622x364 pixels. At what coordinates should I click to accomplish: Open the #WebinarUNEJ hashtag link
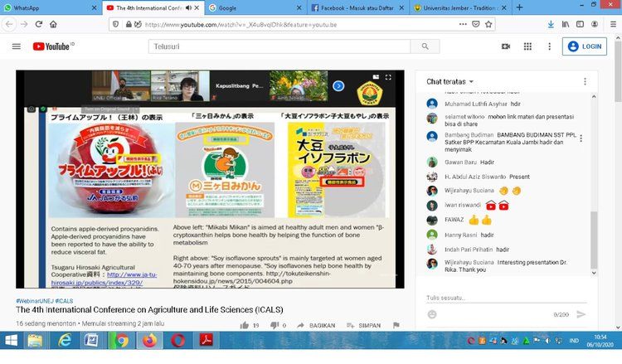[x=35, y=301]
